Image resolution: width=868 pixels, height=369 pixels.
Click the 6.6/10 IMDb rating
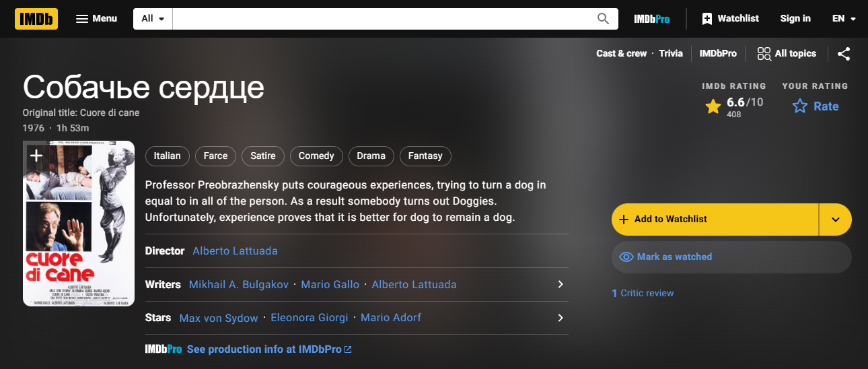734,106
